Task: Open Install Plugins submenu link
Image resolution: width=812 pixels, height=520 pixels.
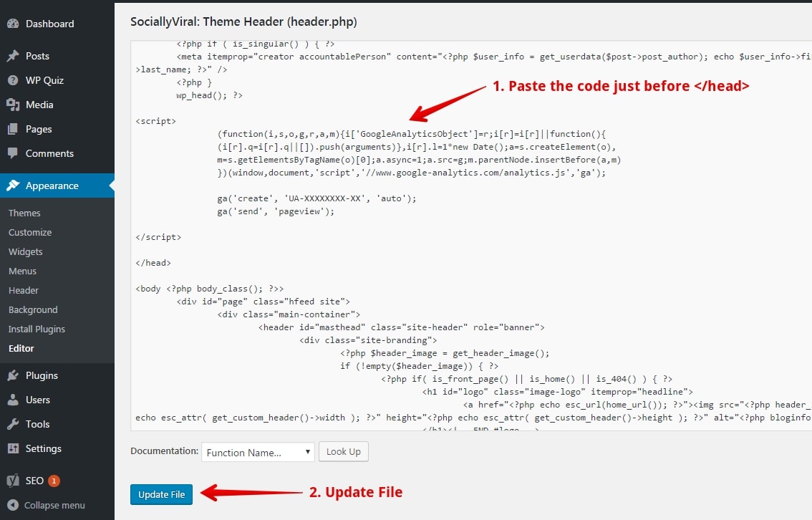Action: tap(37, 329)
